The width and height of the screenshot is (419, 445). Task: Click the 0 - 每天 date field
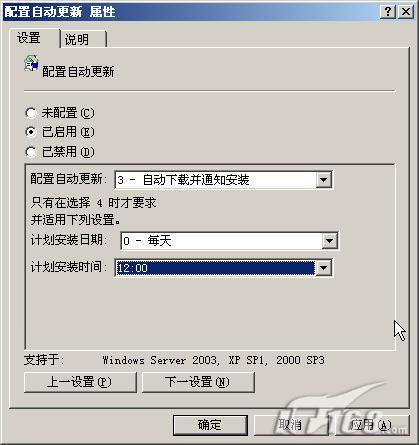coord(221,241)
